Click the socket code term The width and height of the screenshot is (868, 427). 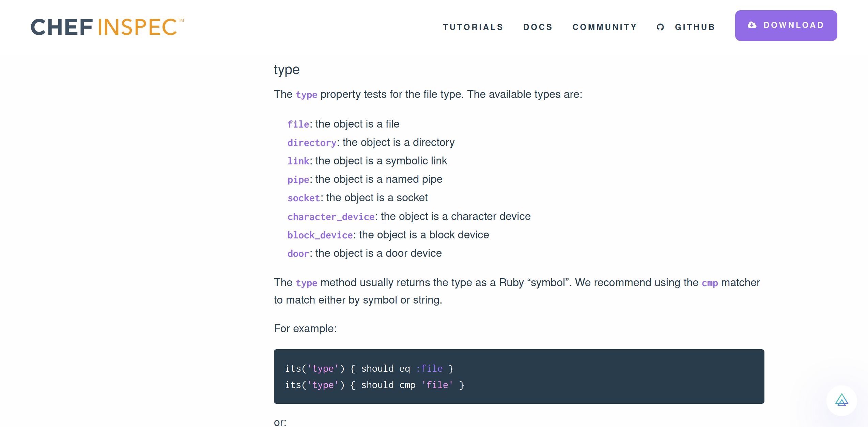[303, 198]
